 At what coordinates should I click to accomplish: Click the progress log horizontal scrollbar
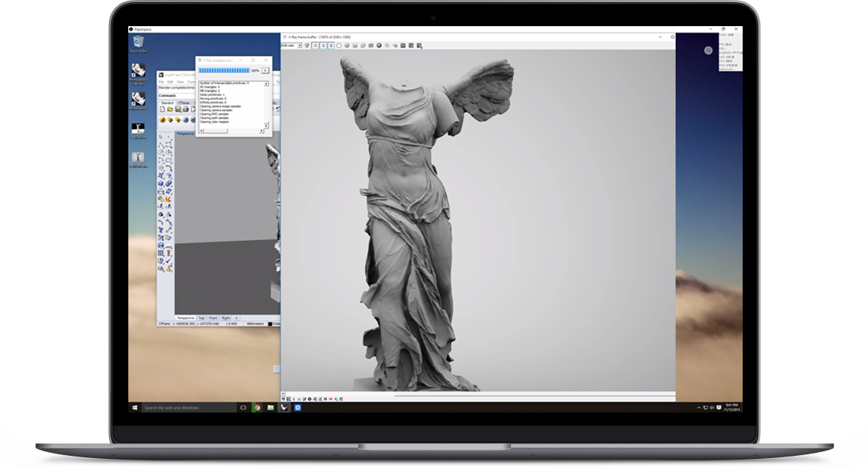point(231,131)
